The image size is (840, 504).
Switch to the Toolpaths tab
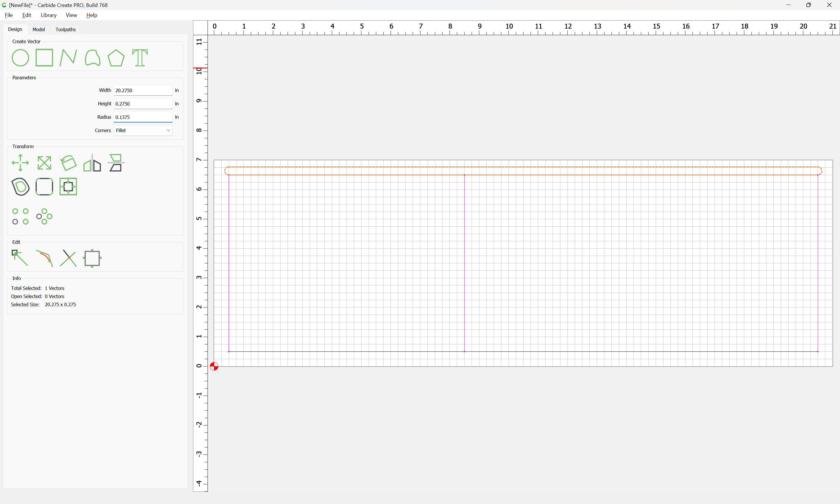coord(66,29)
